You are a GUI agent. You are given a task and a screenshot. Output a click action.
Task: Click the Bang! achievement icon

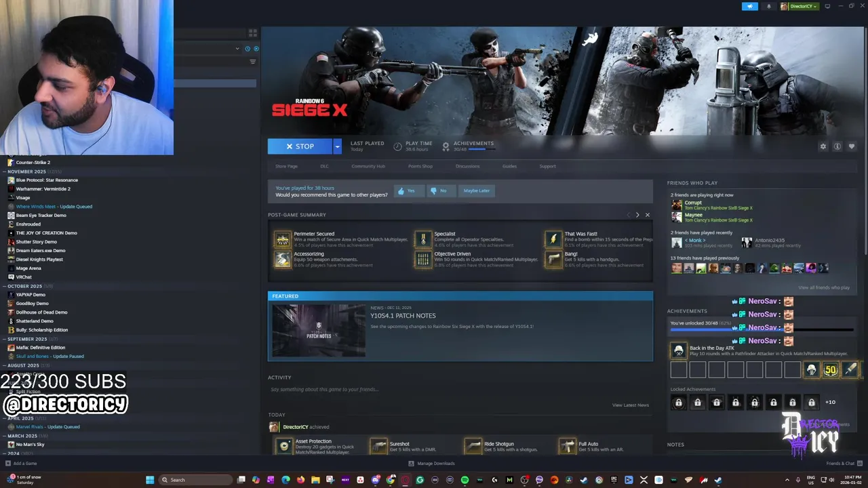click(x=554, y=260)
